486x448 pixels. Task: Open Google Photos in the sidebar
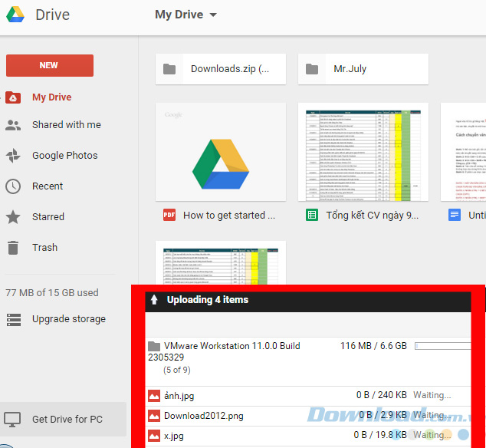tap(65, 156)
